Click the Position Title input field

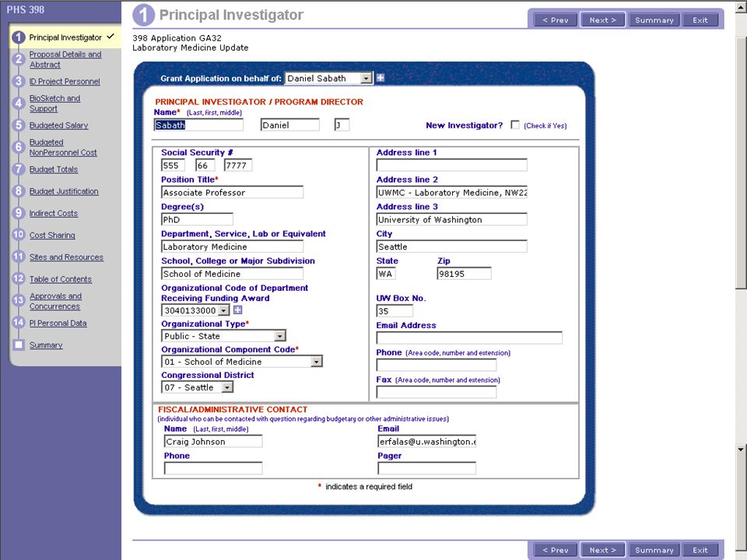[x=232, y=192]
